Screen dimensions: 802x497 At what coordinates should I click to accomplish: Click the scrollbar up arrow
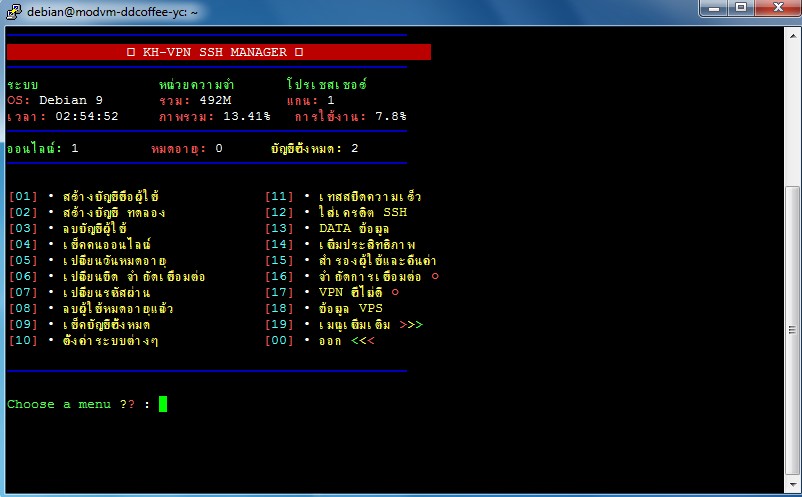coord(793,36)
